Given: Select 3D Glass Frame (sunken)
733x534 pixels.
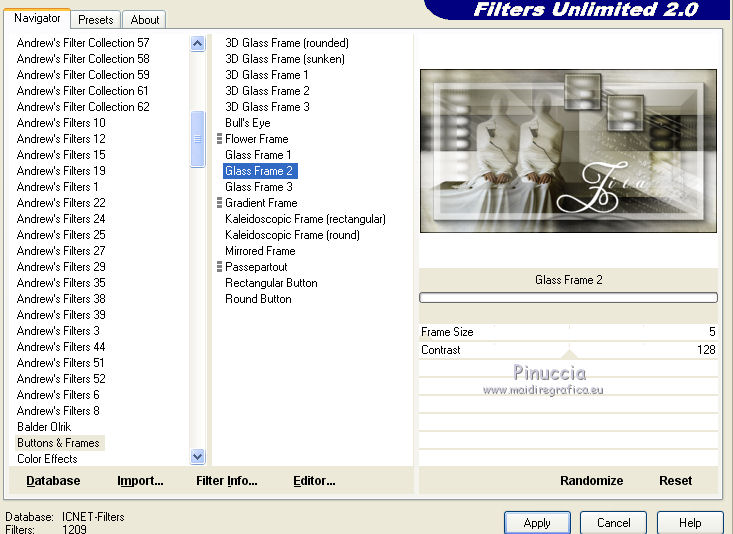Looking at the screenshot, I should (285, 59).
